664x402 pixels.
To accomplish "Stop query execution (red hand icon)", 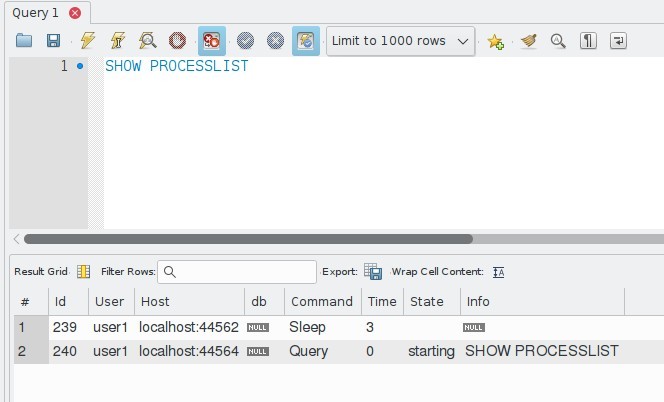I will click(x=177, y=41).
